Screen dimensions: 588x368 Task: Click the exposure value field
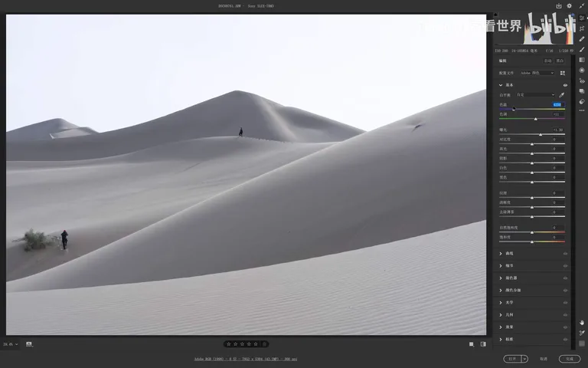point(557,130)
